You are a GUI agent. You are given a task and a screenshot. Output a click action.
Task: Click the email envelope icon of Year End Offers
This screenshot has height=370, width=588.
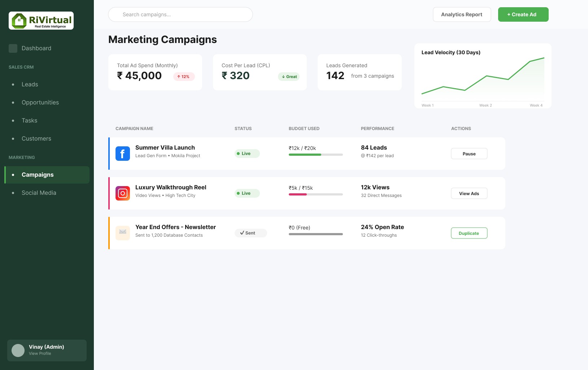[x=123, y=233]
